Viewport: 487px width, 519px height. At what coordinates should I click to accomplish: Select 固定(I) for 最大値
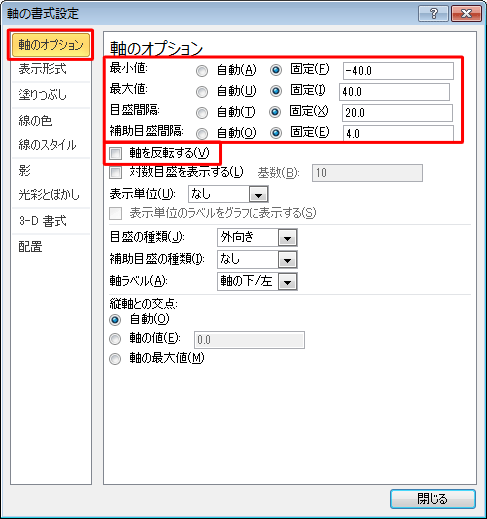[276, 91]
